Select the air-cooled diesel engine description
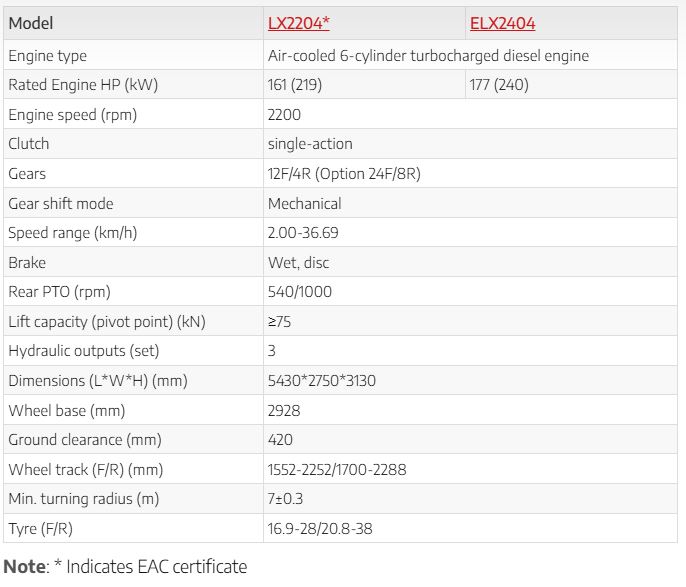Image resolution: width=686 pixels, height=587 pixels. (428, 56)
